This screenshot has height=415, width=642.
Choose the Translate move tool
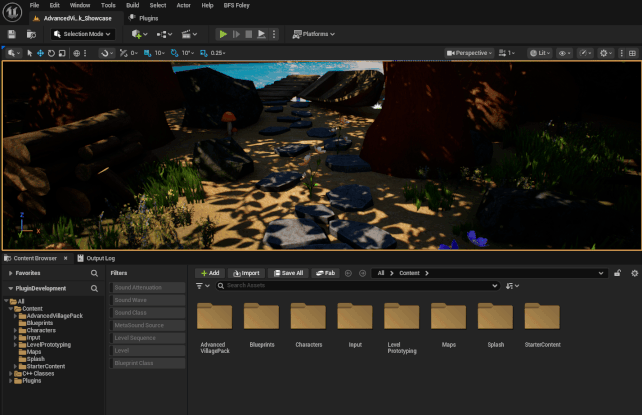(40, 53)
